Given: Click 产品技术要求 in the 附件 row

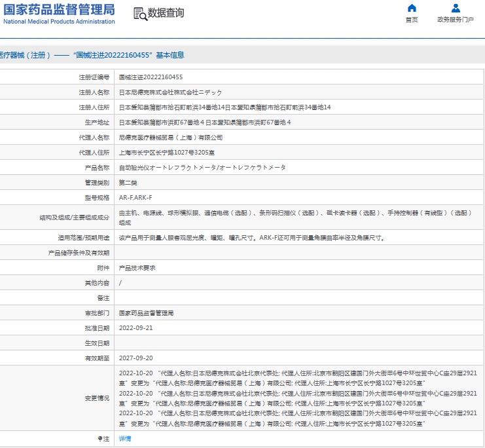Looking at the screenshot, I should (137, 268).
